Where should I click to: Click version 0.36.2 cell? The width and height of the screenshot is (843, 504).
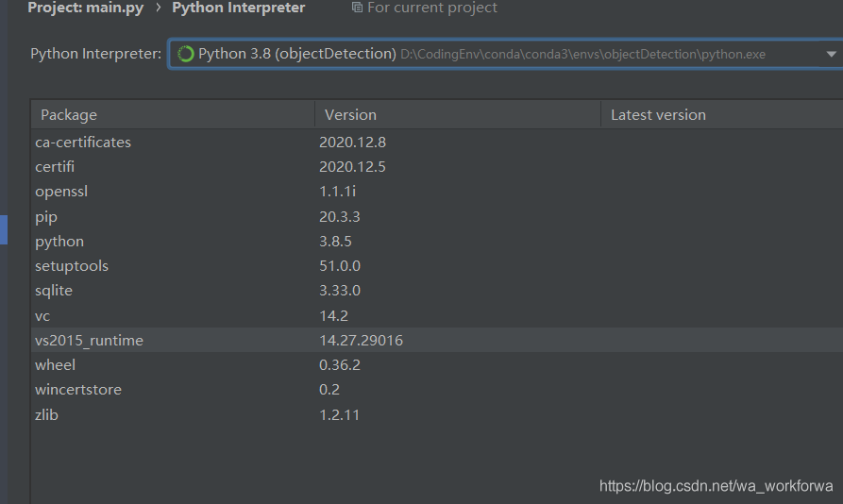click(x=340, y=365)
